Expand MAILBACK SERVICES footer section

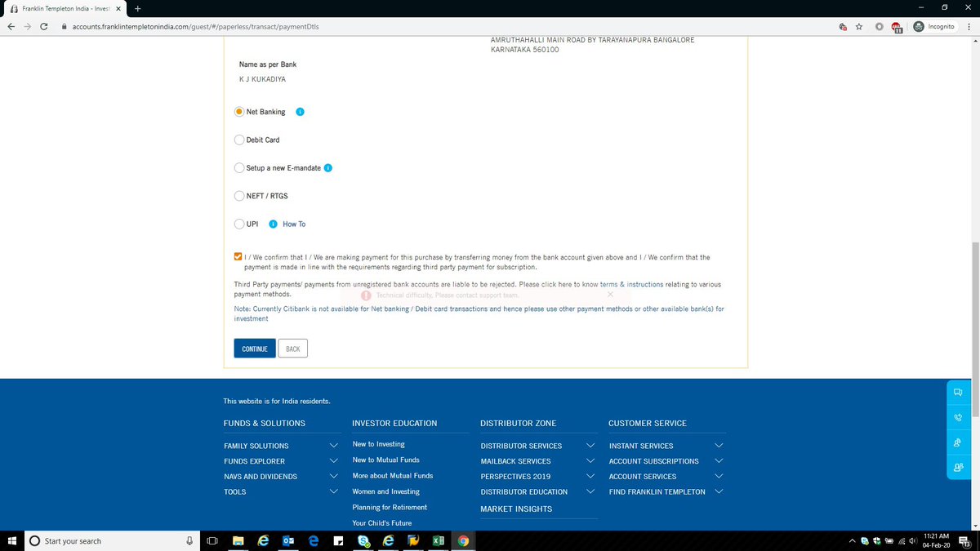click(x=590, y=461)
